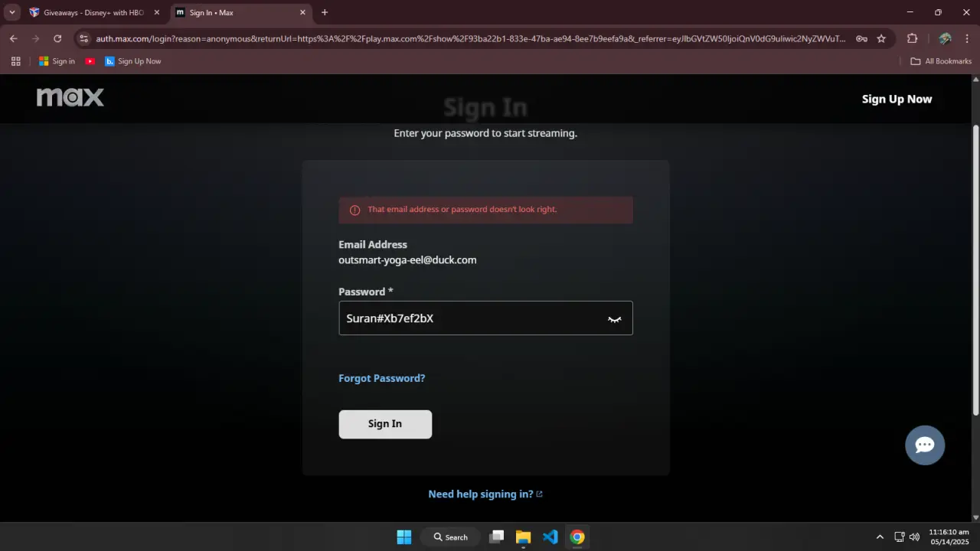The width and height of the screenshot is (980, 551).
Task: Open Chrome three-dot menu
Action: tap(966, 38)
